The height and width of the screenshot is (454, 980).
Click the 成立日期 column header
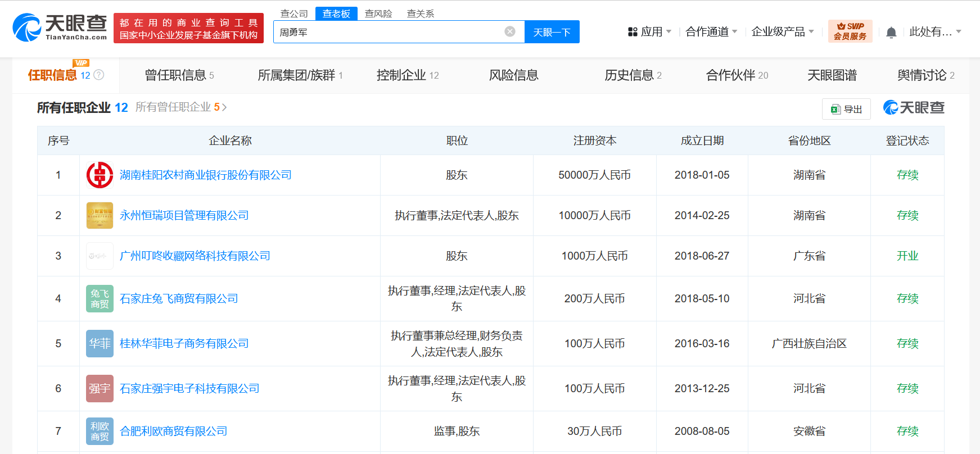tap(702, 140)
